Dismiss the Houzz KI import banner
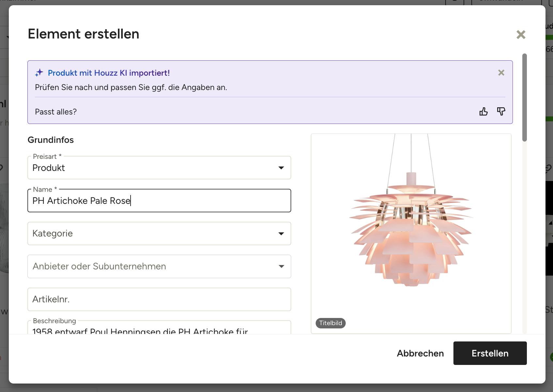Viewport: 553px width, 392px height. point(501,73)
